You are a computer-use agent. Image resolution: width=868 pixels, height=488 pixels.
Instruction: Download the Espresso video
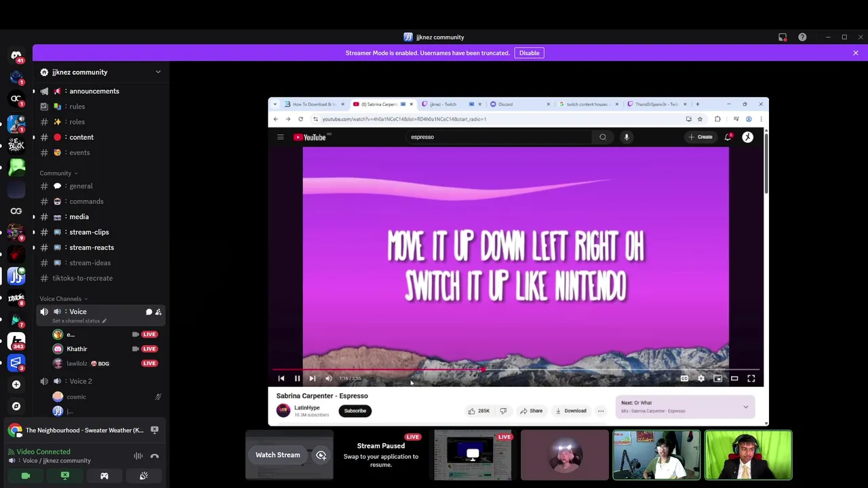click(x=571, y=411)
